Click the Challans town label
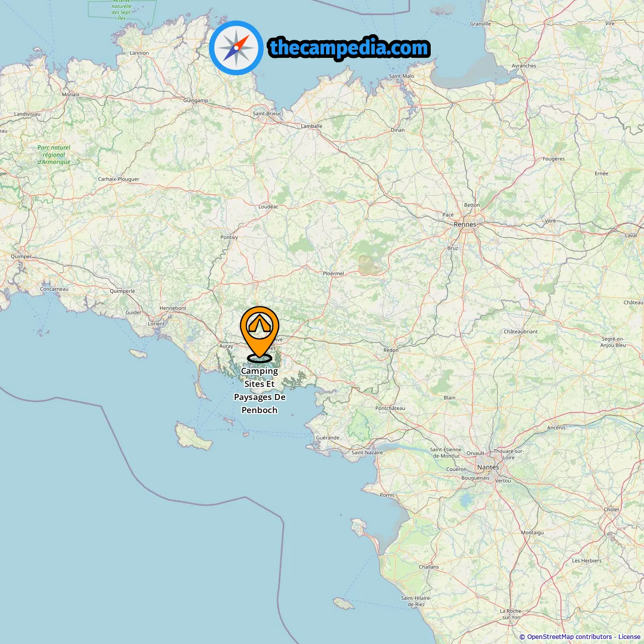Screen dimensions: 644x644 (x=429, y=567)
